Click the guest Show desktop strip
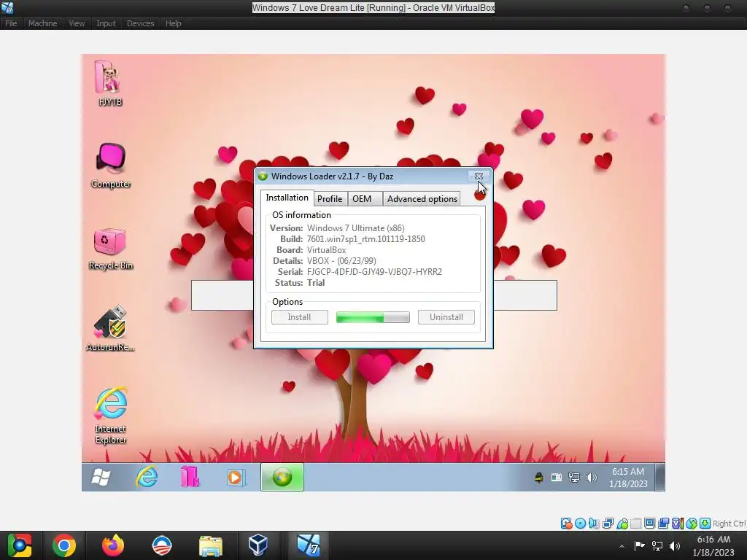The width and height of the screenshot is (747, 560). (659, 477)
